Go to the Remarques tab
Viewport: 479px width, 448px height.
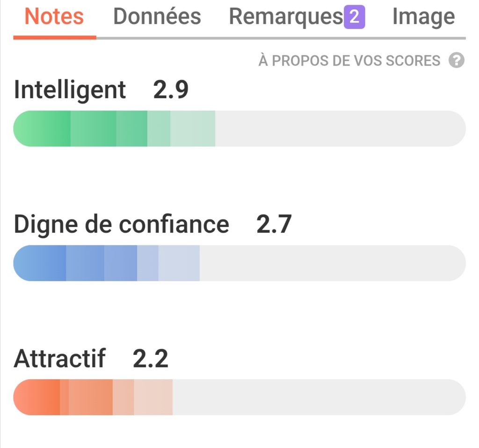point(285,17)
